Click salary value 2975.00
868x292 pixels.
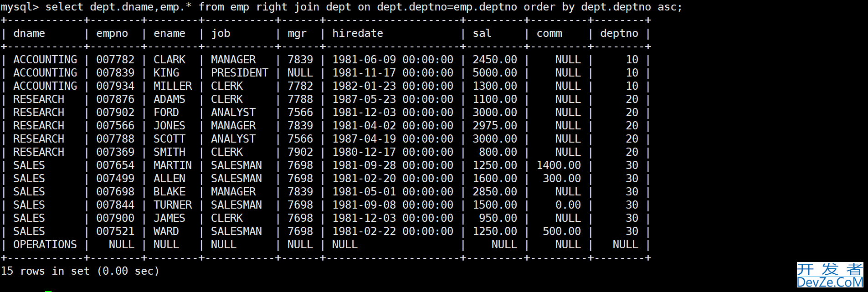click(495, 126)
